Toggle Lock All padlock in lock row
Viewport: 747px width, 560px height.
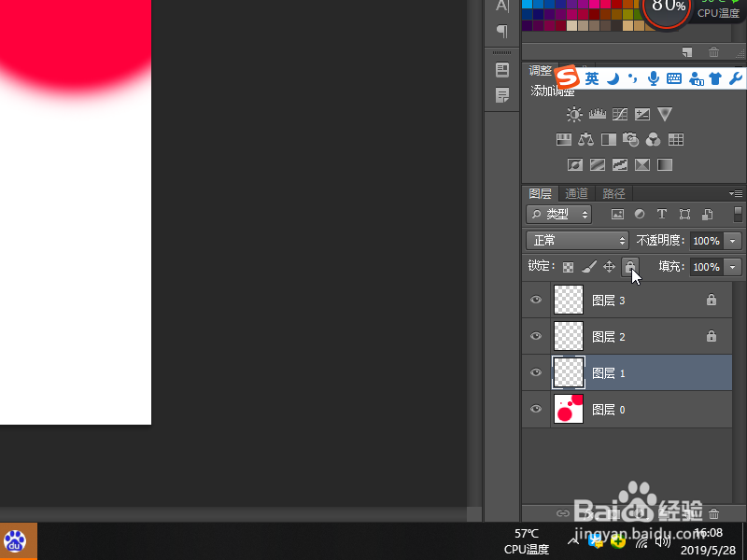coord(629,267)
